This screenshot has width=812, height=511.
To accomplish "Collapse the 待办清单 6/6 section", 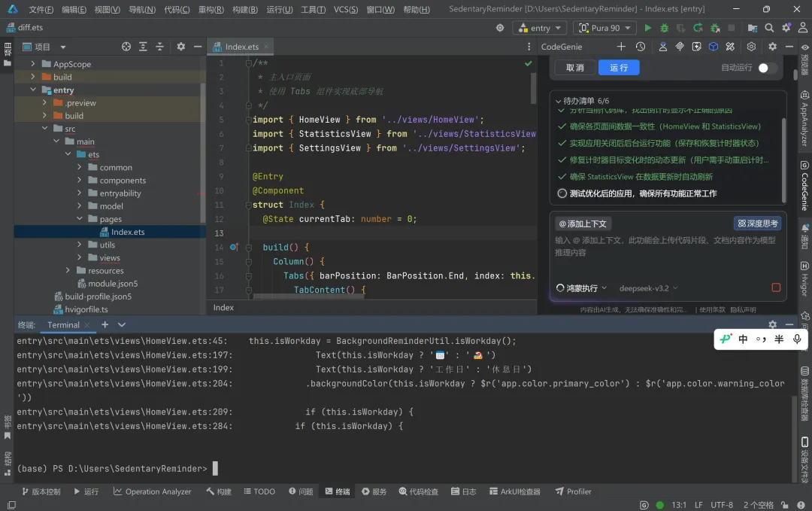I will [558, 101].
